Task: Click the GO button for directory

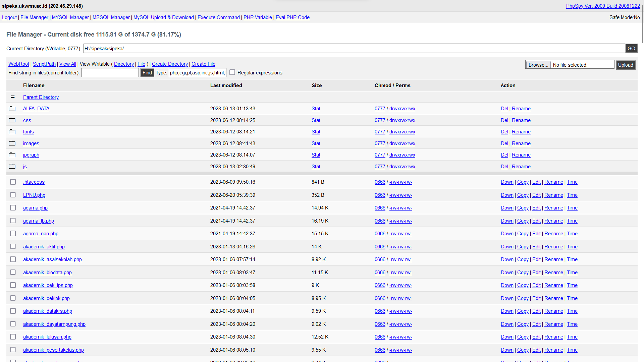Action: tap(631, 48)
